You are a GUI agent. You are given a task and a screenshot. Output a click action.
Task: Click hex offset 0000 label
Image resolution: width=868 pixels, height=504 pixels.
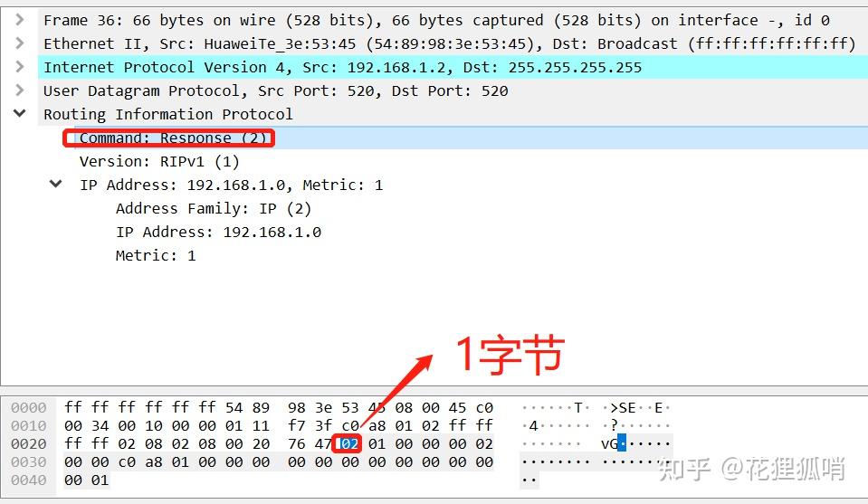[29, 408]
